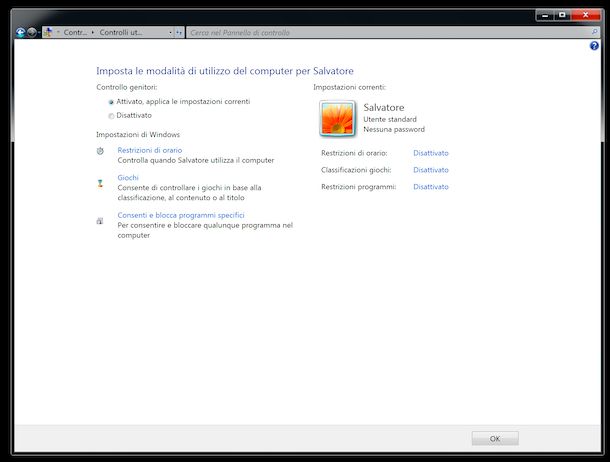Click Disattivato next to Classificazioni giochi
This screenshot has height=462, width=610.
[x=431, y=170]
